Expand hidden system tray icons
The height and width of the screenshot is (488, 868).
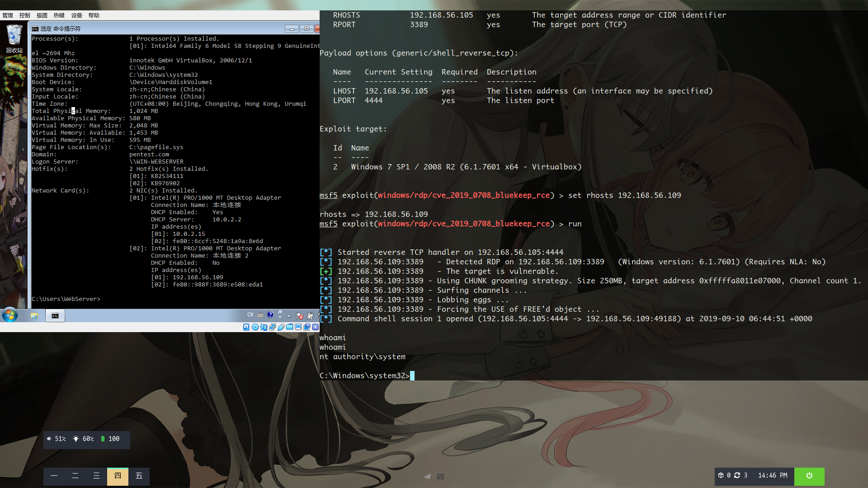click(288, 316)
